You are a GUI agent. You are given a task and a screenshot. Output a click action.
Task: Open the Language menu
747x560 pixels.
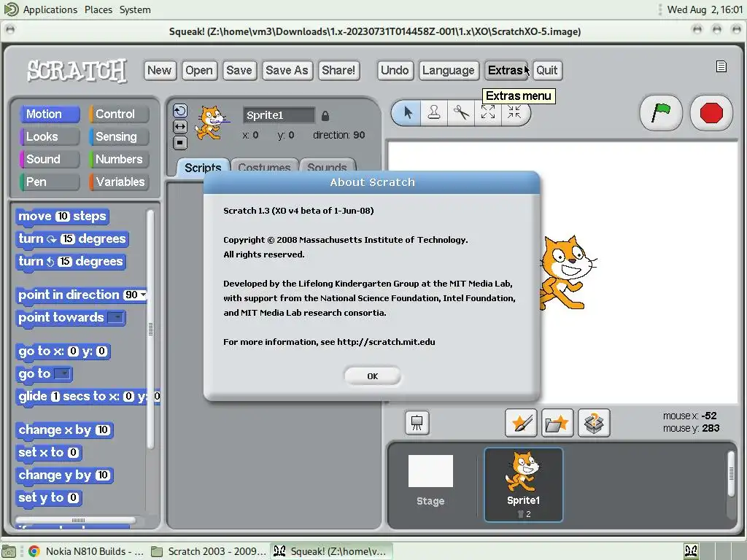[x=449, y=71]
